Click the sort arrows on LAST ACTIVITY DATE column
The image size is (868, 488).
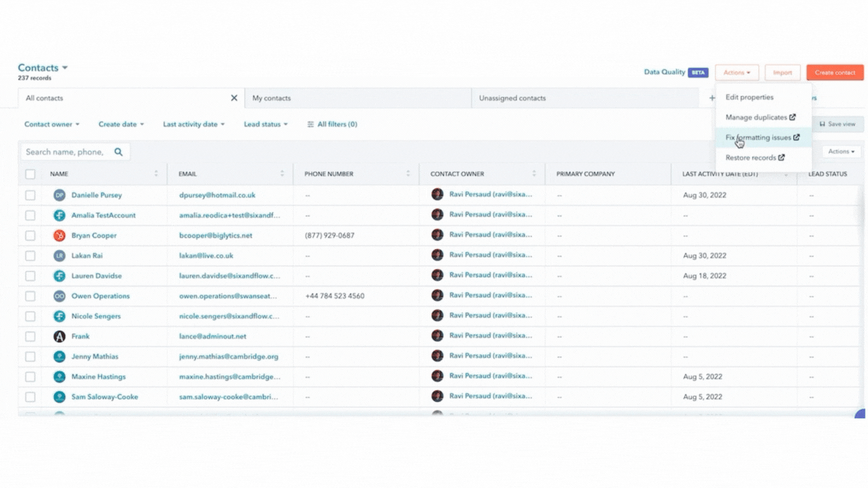pyautogui.click(x=785, y=174)
